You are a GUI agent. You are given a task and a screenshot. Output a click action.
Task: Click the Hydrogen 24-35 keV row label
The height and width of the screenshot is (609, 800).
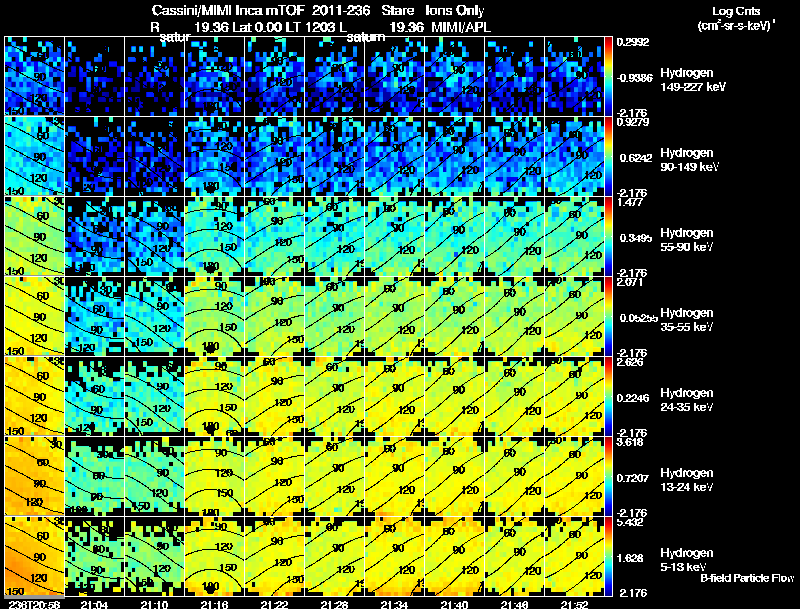[687, 400]
